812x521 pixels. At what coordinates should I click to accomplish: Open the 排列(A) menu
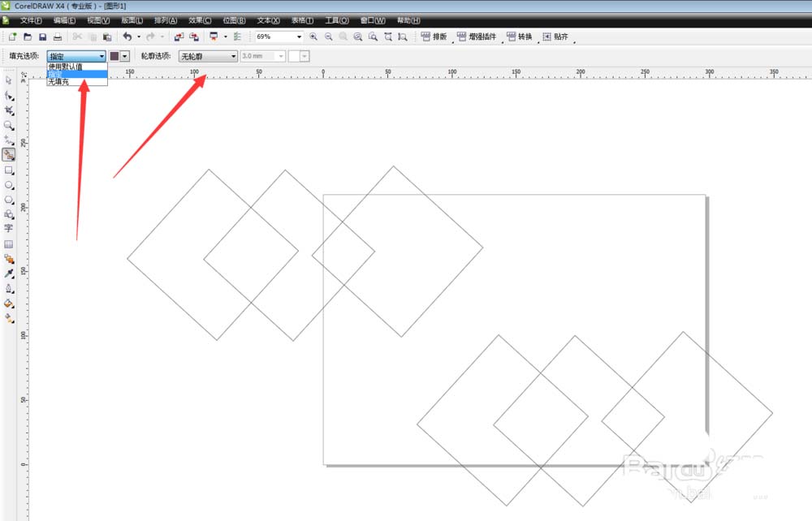point(166,21)
